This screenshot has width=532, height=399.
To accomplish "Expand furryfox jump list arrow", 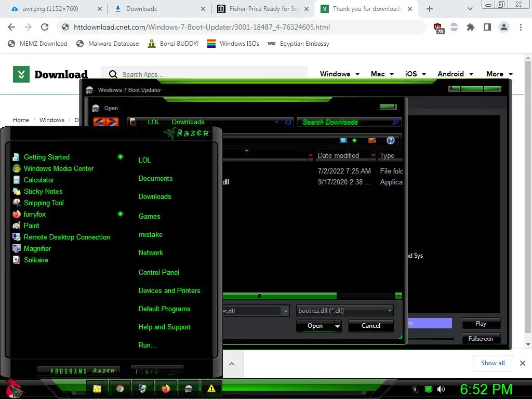I will pos(120,214).
